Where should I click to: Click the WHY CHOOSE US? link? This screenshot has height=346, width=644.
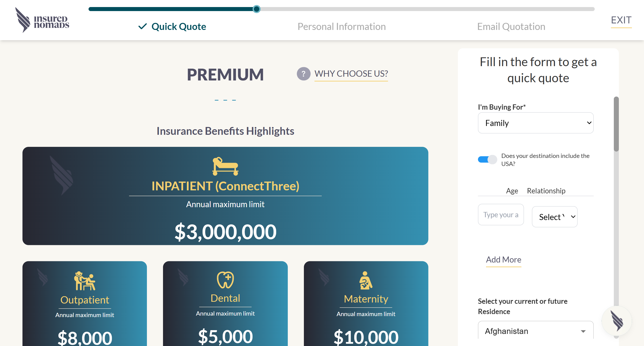click(351, 74)
